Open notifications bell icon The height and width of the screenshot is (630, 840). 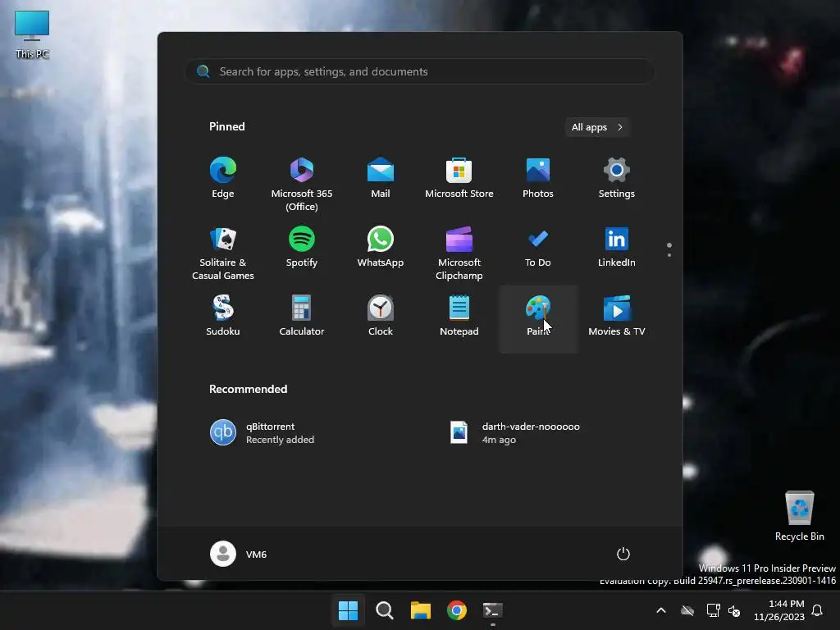818,610
